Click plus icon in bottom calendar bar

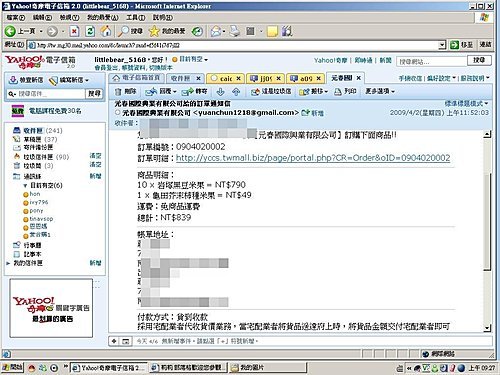(114, 341)
